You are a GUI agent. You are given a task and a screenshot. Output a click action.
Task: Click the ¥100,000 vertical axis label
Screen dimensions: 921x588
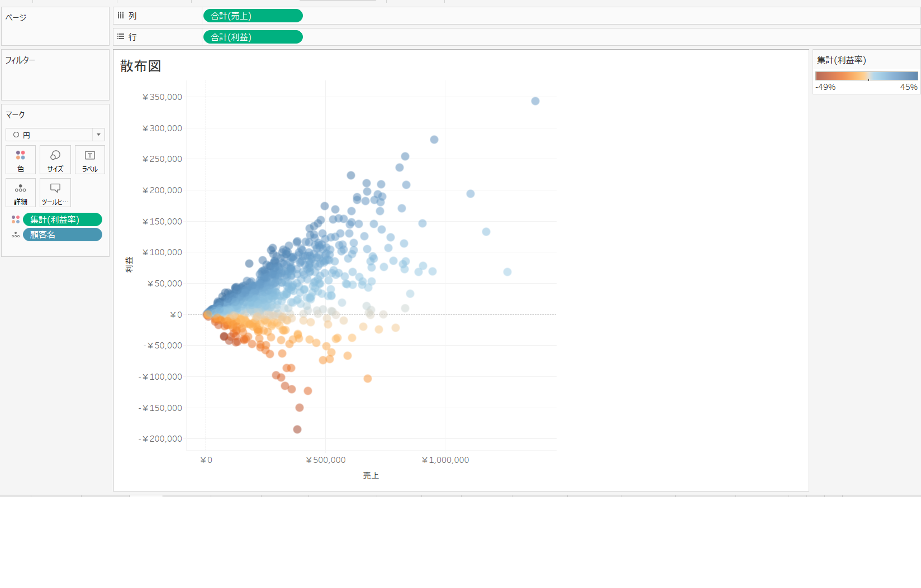coord(163,252)
